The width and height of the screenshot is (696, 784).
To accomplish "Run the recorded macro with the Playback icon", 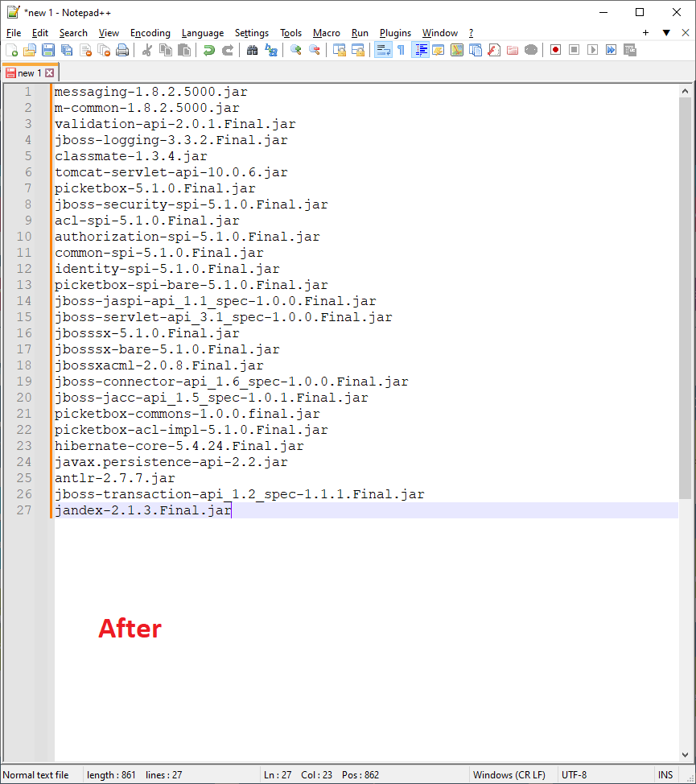I will coord(594,49).
